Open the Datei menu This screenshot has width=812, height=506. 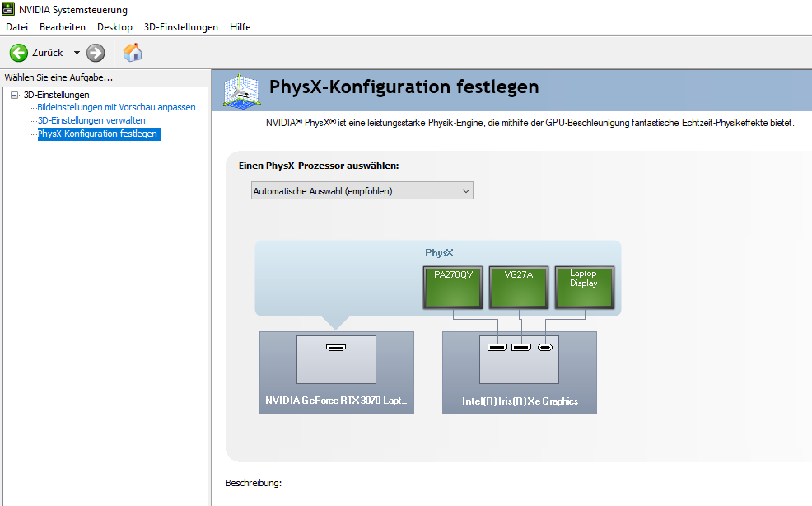coord(17,27)
